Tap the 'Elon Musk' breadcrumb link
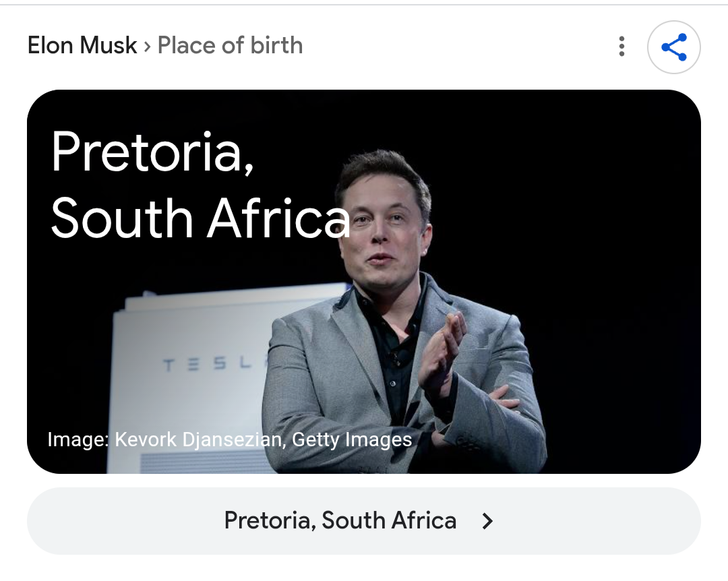The height and width of the screenshot is (581, 728). [82, 46]
